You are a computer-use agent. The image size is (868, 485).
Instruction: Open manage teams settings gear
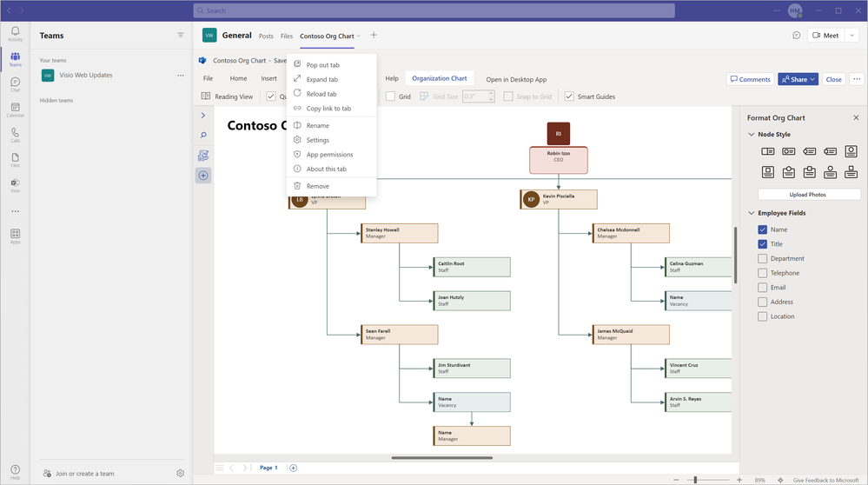click(x=180, y=474)
